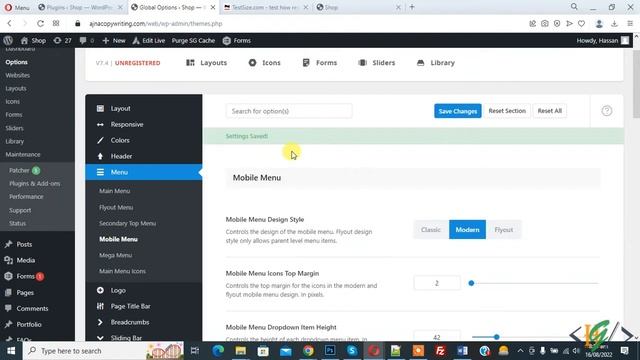Switch to the Icons tab

pos(264,62)
